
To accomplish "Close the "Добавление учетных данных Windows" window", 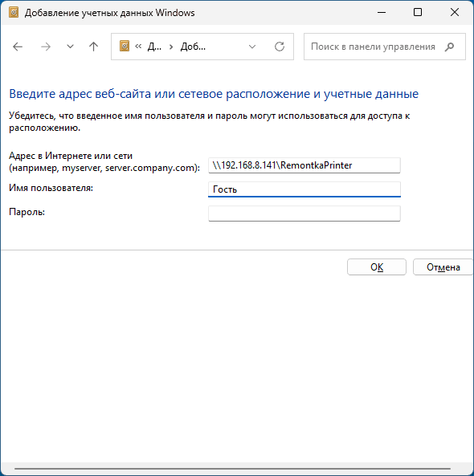I will point(455,13).
